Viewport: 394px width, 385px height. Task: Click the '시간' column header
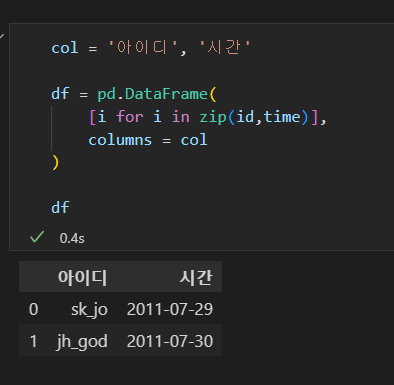pyautogui.click(x=196, y=277)
